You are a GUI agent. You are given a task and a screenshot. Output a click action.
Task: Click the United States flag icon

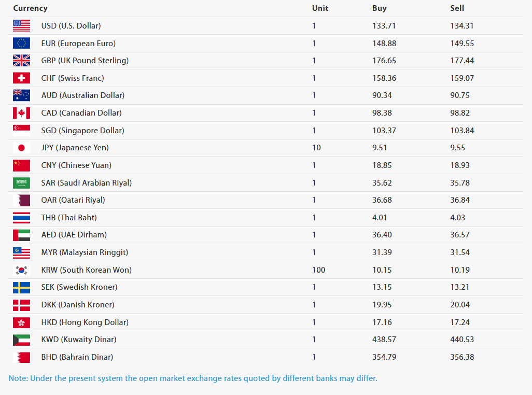point(21,26)
